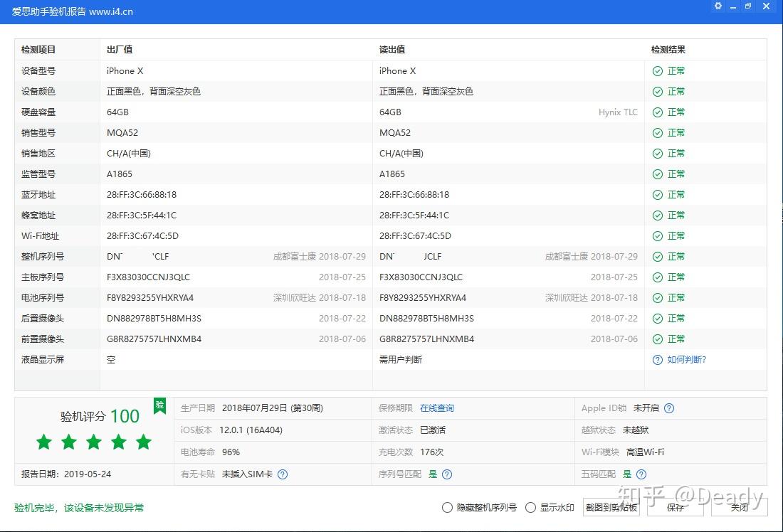Open 在线查询 warranty link
Screen dimensions: 783x532
437,408
